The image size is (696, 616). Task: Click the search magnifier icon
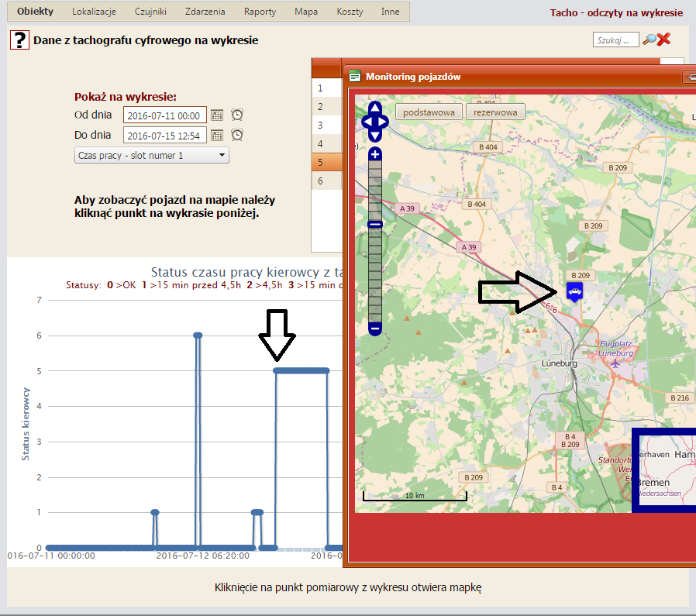click(x=649, y=40)
